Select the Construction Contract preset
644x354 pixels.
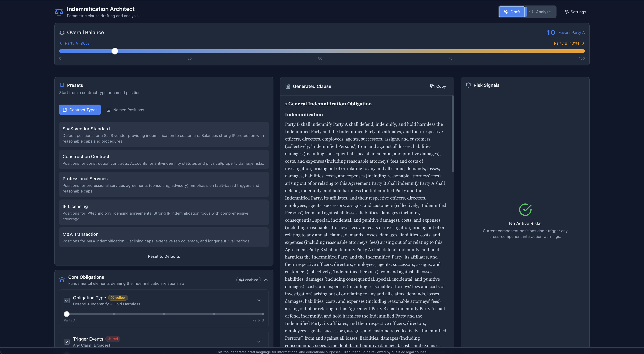164,160
